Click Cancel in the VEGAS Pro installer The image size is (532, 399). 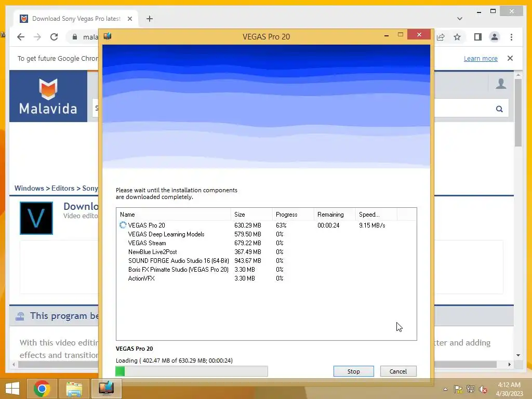pyautogui.click(x=398, y=371)
